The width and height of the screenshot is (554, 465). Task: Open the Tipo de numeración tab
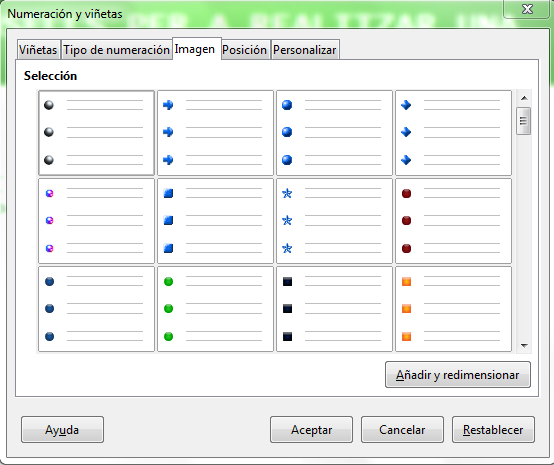[x=116, y=50]
